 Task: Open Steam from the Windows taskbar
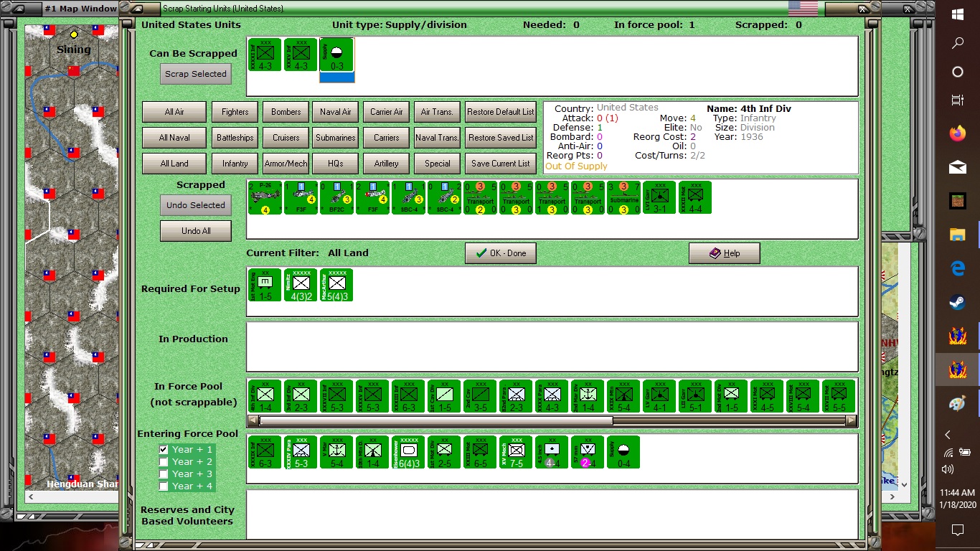(x=957, y=302)
